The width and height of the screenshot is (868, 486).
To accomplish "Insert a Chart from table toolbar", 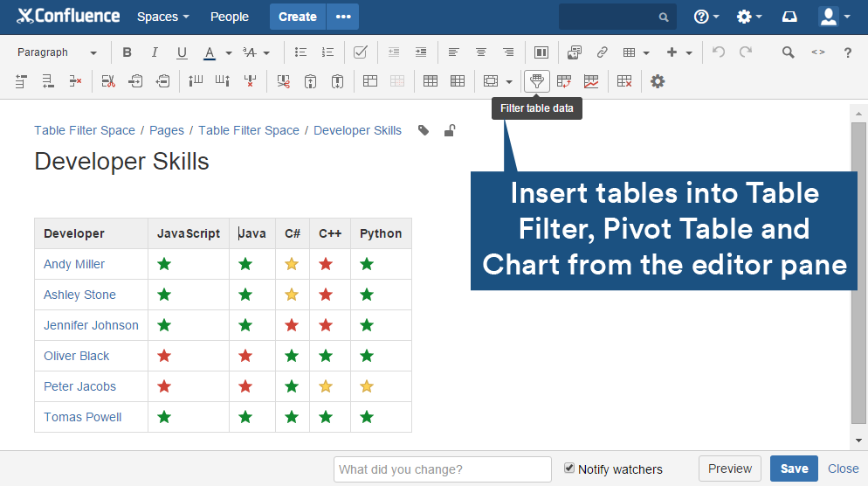I will [x=591, y=81].
